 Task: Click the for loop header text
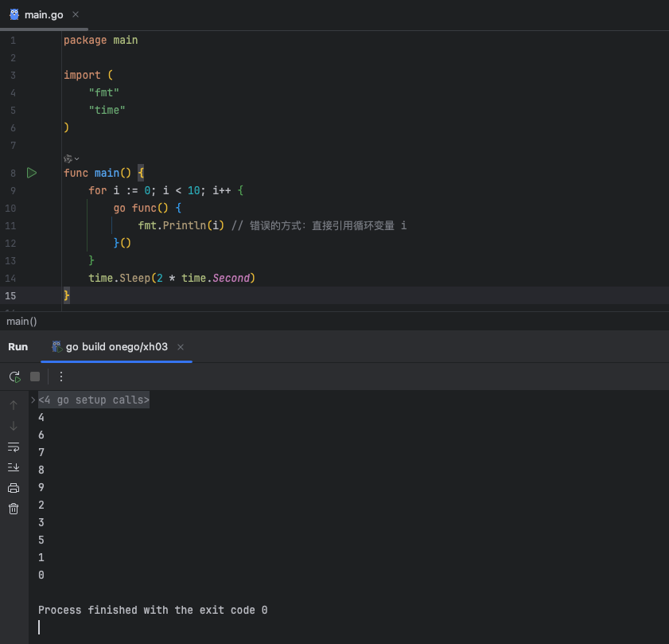point(166,190)
